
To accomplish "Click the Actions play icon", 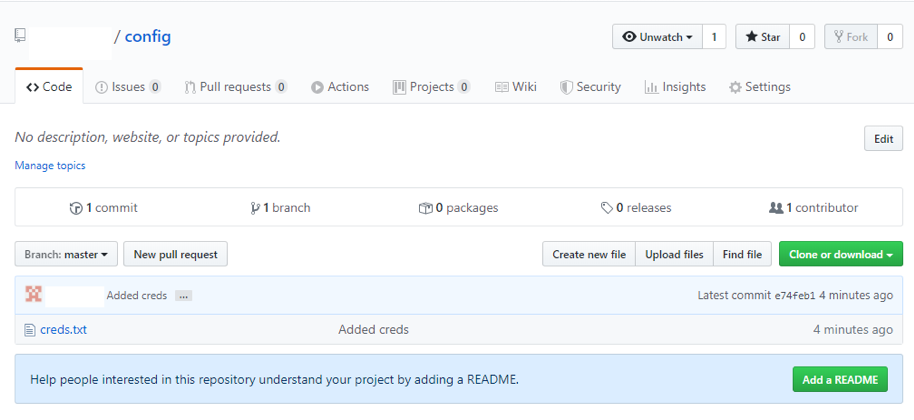I will (317, 87).
